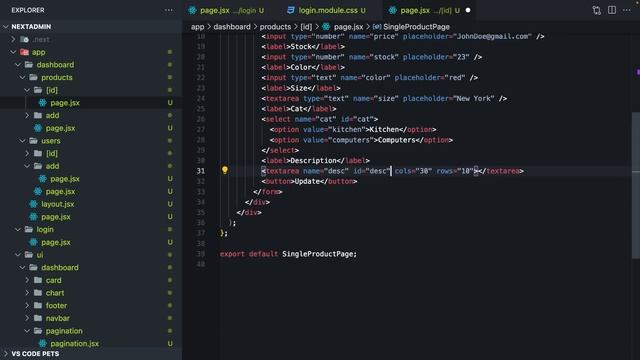640x360 pixels.
Task: Click the placeholder "New York" text
Action: 473,98
